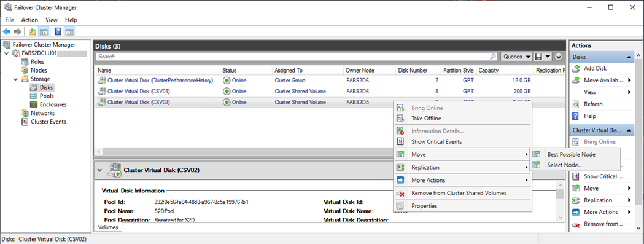The width and height of the screenshot is (644, 244).
Task: Click the Help icon in Actions pane
Action: click(x=576, y=116)
